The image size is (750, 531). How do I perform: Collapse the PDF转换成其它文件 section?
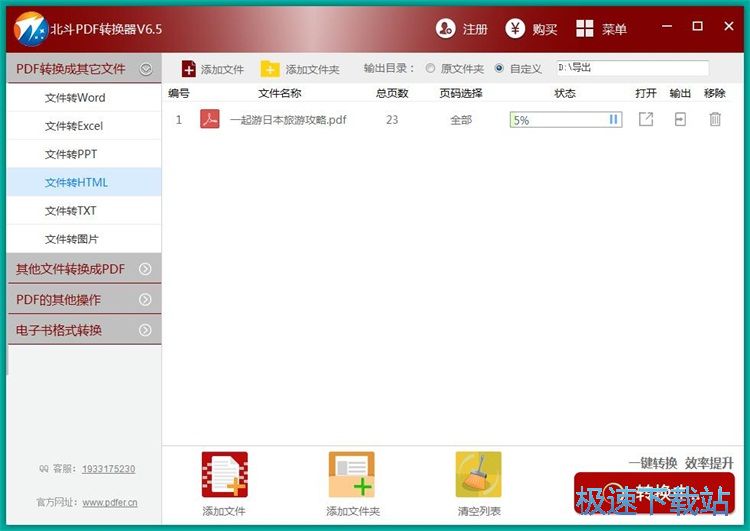(145, 69)
